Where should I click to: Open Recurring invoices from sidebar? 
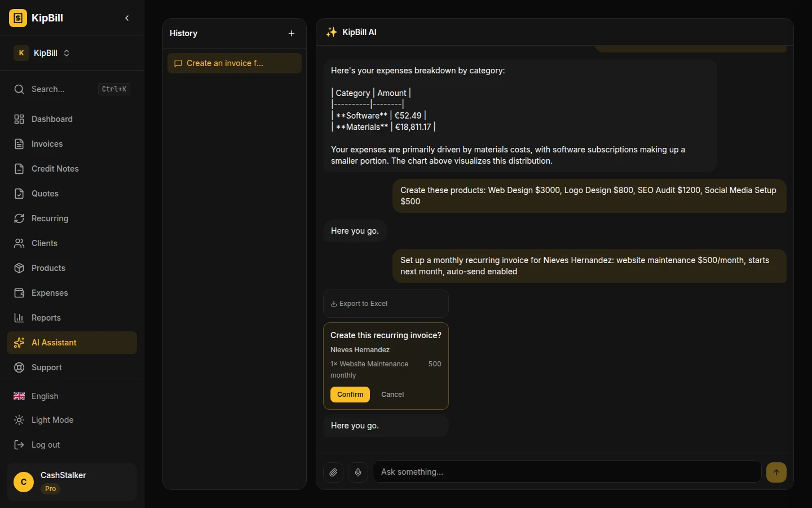click(50, 218)
